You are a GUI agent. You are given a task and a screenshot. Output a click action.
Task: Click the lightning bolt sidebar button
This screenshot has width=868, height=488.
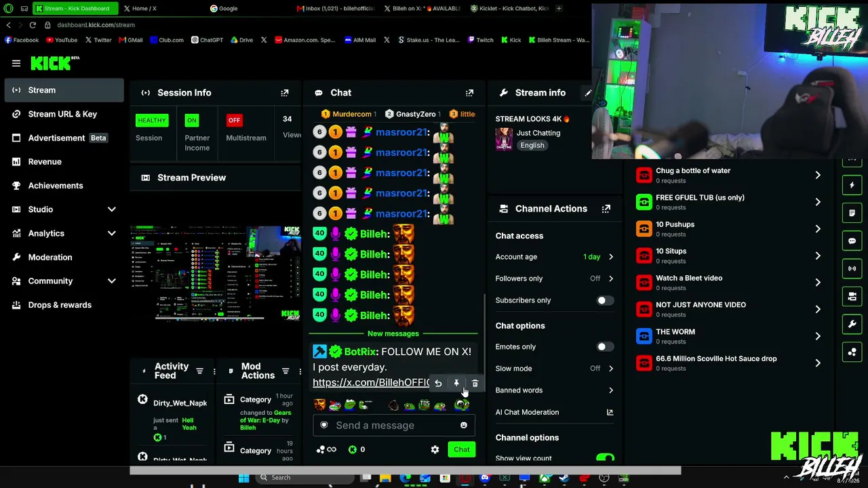852,185
